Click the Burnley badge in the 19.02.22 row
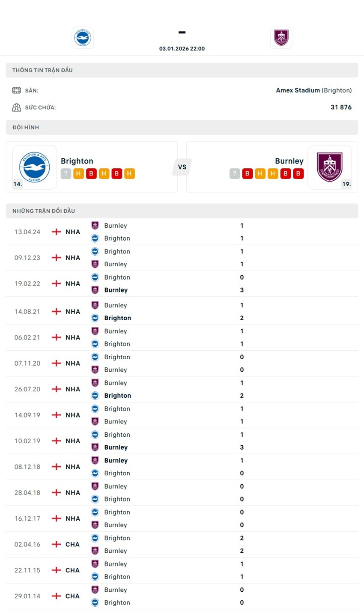 (x=95, y=290)
